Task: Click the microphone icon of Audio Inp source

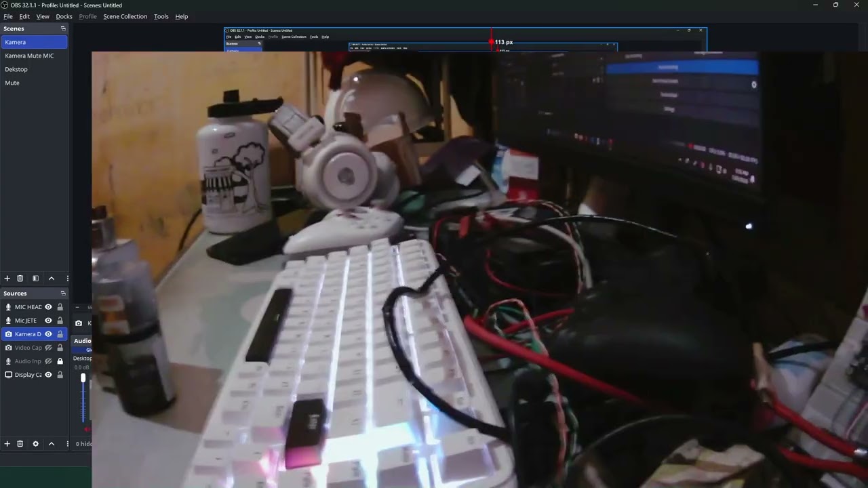Action: [x=8, y=361]
